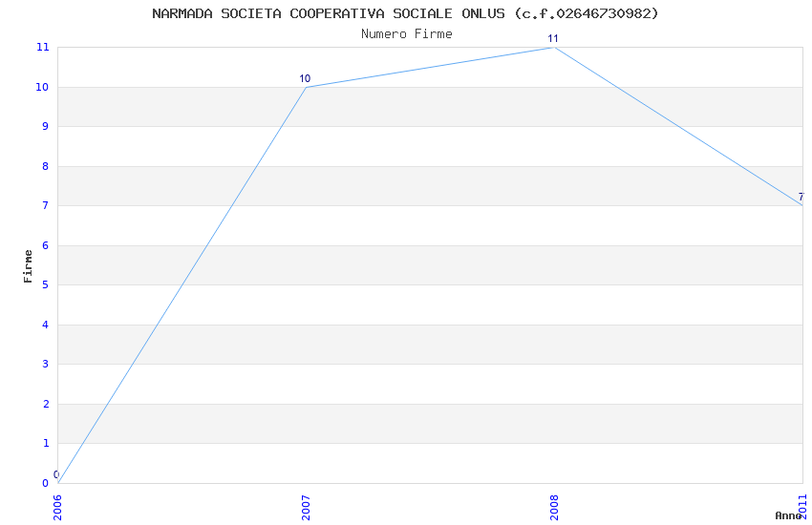812x525 pixels.
Task: Click the data point label 11 above 2008
Action: tap(553, 39)
